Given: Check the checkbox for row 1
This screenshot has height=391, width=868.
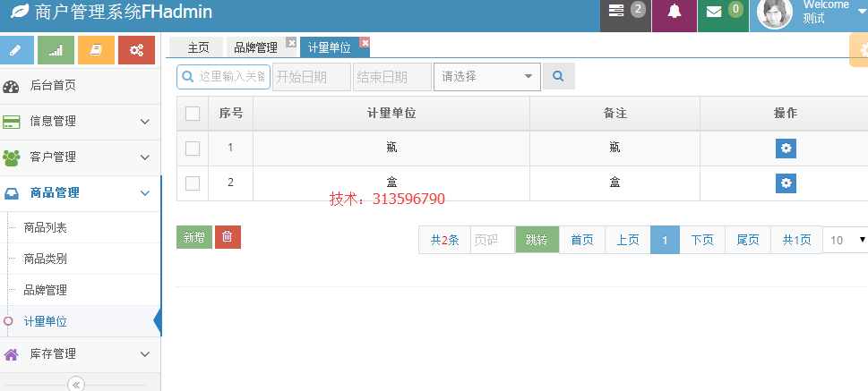Looking at the screenshot, I should click(193, 149).
